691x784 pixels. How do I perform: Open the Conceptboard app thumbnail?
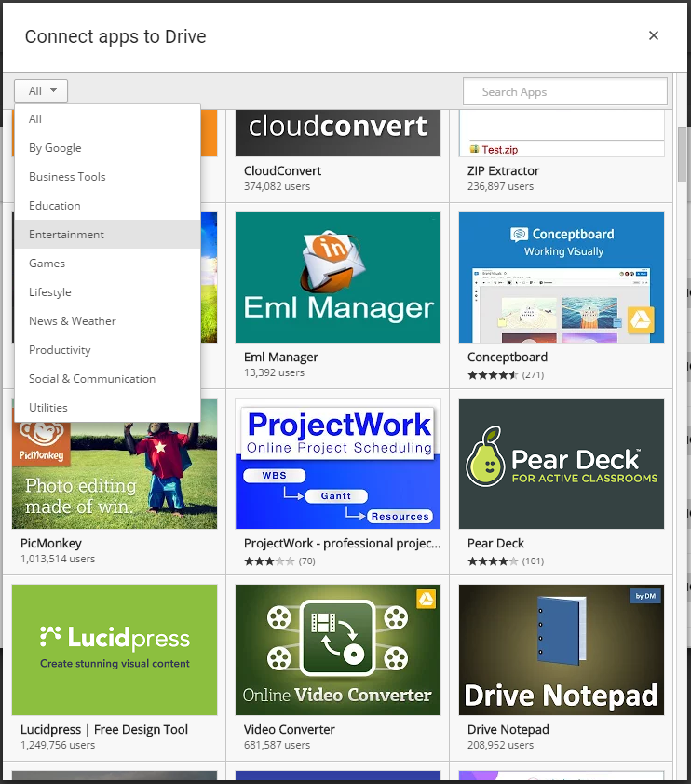pos(562,277)
